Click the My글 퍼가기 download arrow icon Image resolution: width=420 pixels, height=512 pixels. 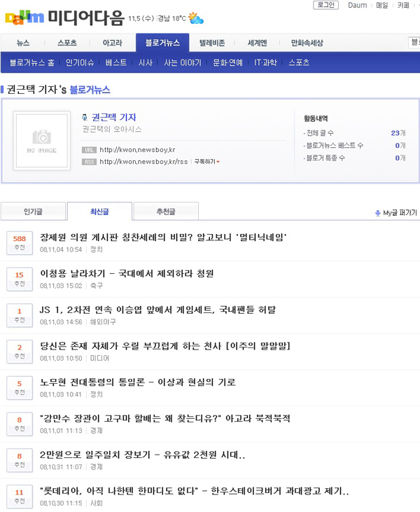pos(378,213)
